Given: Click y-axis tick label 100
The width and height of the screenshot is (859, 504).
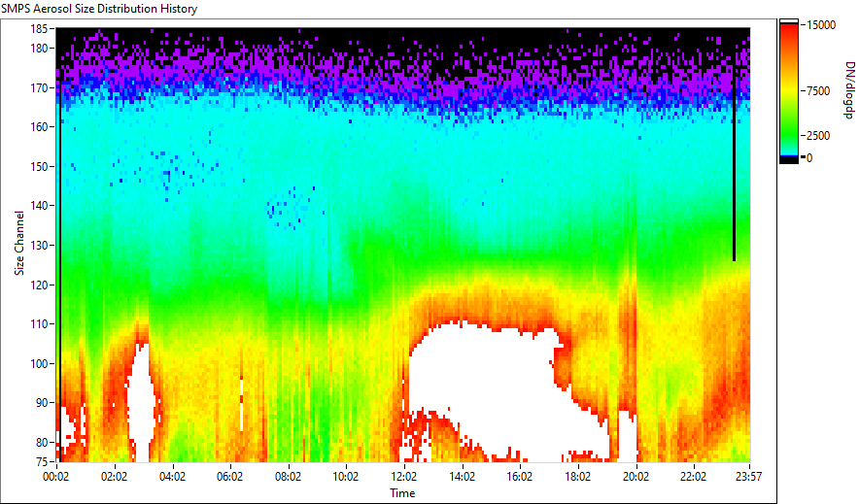Looking at the screenshot, I should coord(39,363).
